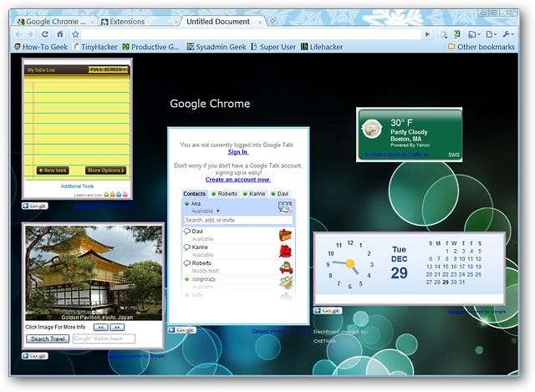The image size is (535, 392).
Task: Bookmark page with star icon
Action: tap(75, 34)
